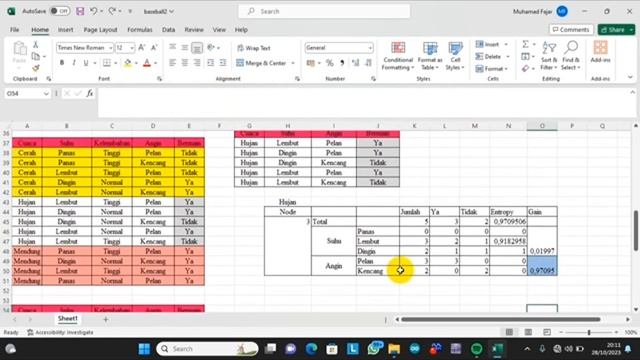
Task: Click the taskbar Search box
Action: click(x=207, y=349)
